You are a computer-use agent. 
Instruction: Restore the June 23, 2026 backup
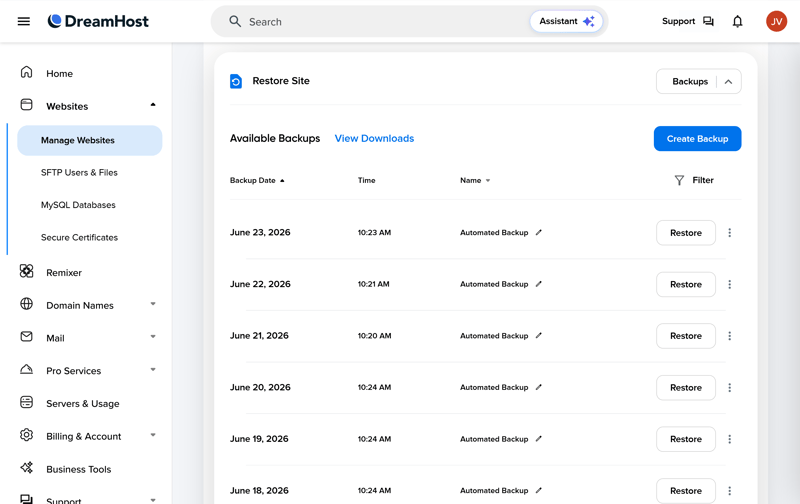686,233
